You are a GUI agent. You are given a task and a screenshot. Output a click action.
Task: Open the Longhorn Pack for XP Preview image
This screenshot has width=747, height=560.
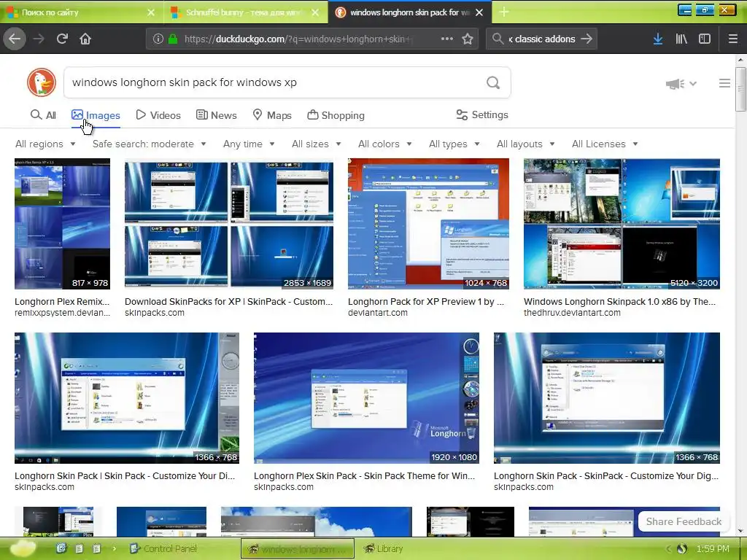pos(428,224)
